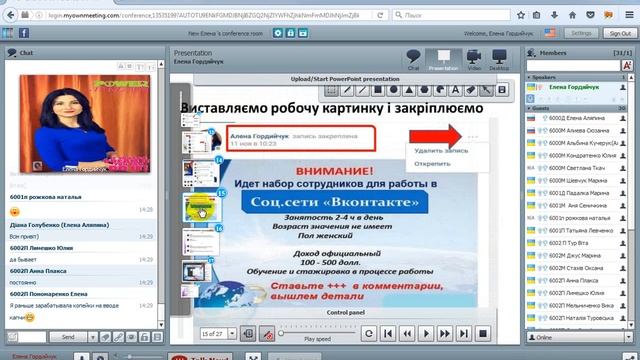Image resolution: width=640 pixels, height=360 pixels.
Task: Open the Facebook icon in top bar
Action: (x=24, y=33)
